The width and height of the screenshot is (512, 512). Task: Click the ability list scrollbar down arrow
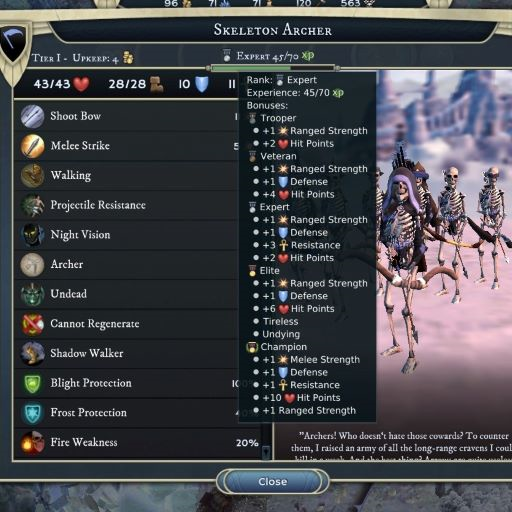tap(266, 452)
